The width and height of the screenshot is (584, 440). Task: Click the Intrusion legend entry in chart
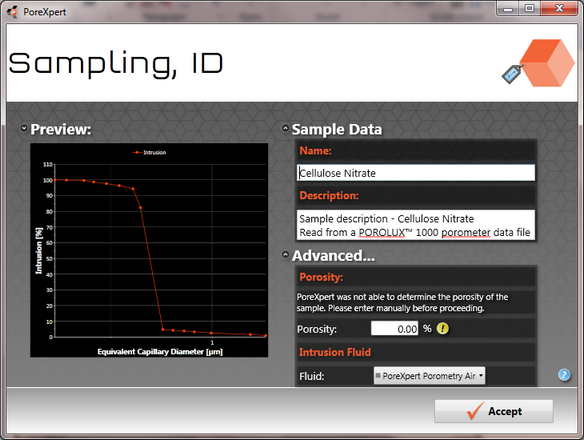click(x=150, y=152)
